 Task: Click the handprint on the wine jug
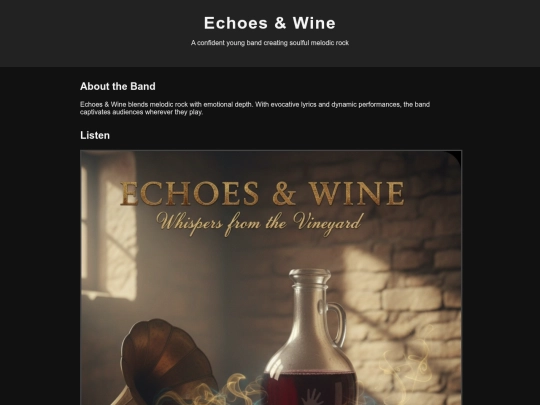click(x=313, y=397)
